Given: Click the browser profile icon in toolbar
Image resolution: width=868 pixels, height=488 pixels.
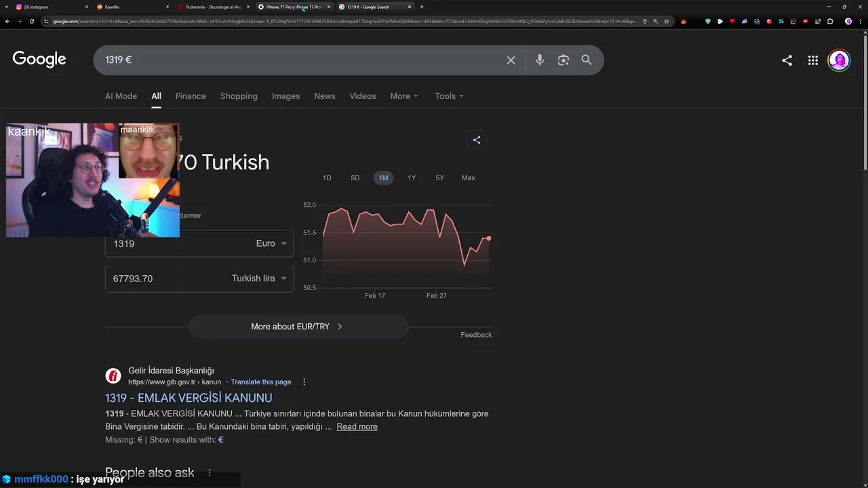Looking at the screenshot, I should (848, 21).
